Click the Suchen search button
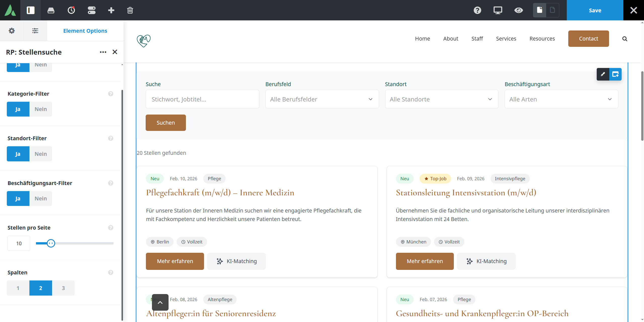 (x=166, y=123)
